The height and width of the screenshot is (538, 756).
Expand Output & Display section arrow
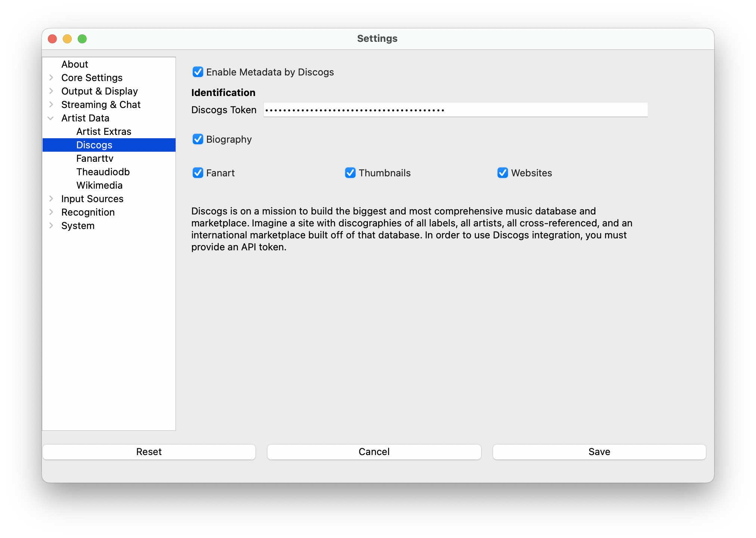tap(51, 91)
